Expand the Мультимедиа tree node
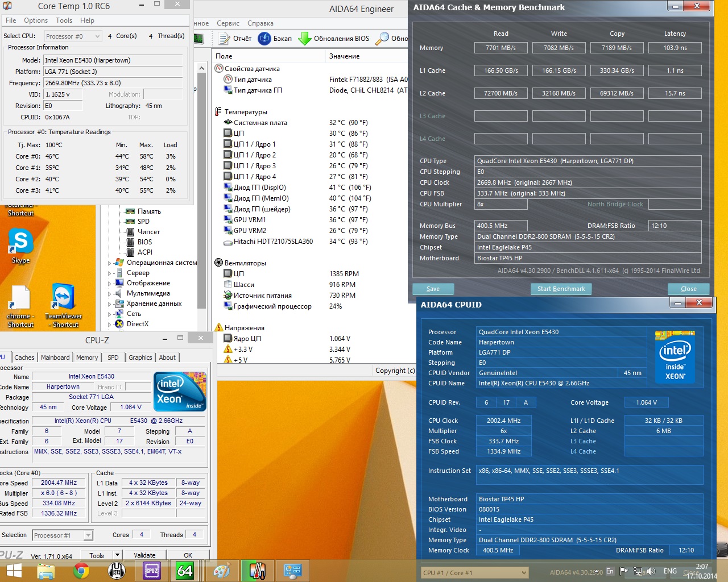Viewport: 728px width, 582px height. (110, 294)
